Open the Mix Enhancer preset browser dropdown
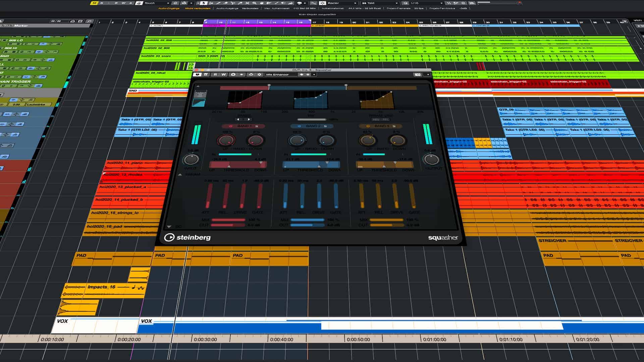 [x=314, y=74]
